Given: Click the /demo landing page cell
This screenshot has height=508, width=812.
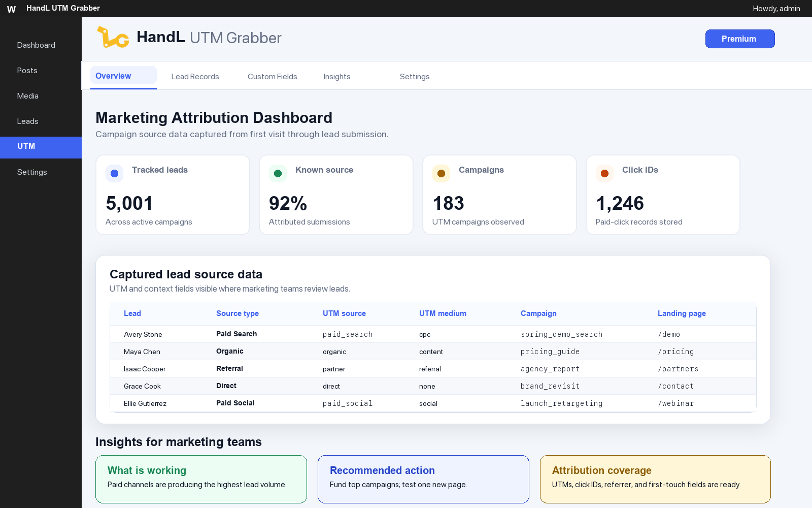Looking at the screenshot, I should tap(669, 334).
